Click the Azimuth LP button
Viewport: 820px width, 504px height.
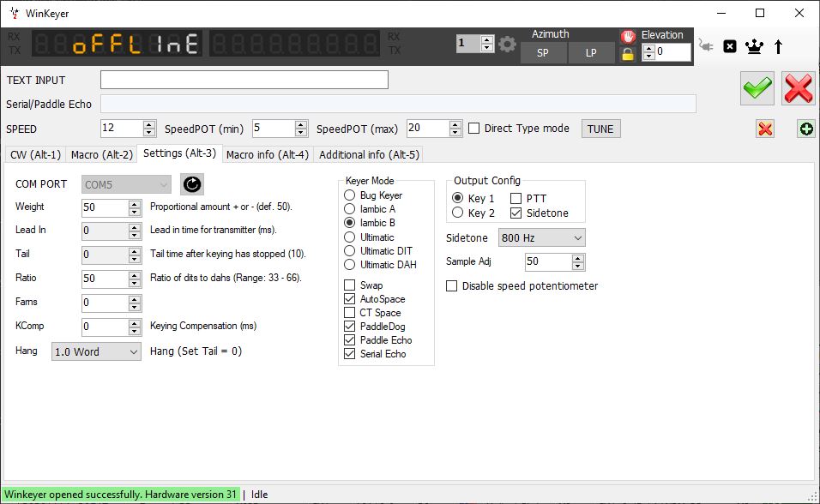[591, 53]
